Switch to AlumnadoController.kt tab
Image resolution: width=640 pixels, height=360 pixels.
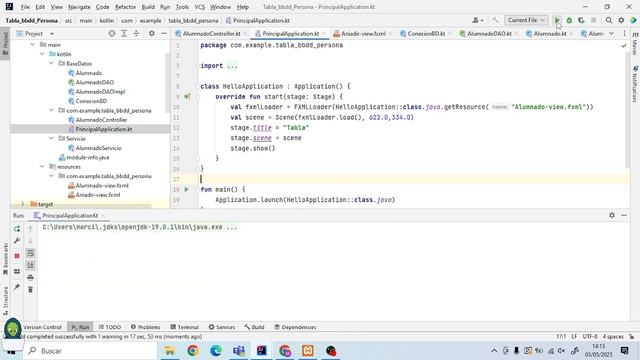(x=211, y=33)
